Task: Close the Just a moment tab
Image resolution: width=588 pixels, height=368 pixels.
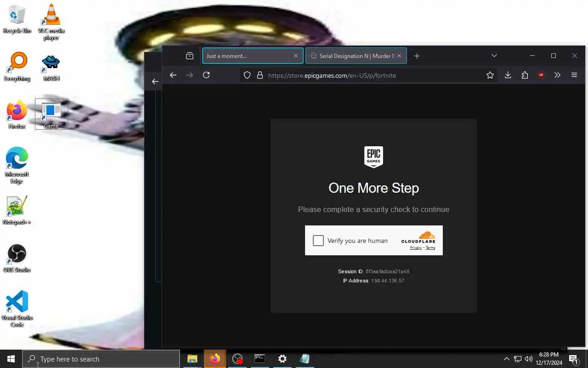Action: pos(296,56)
